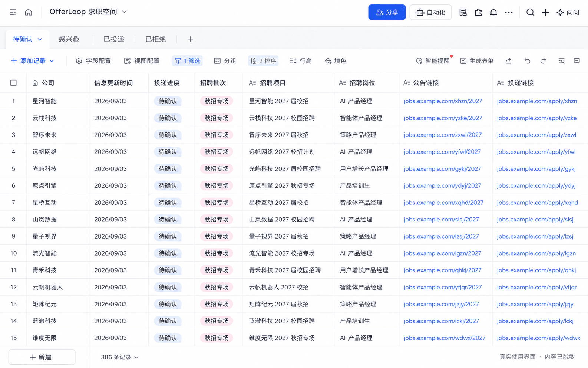588x368 pixels.
Task: Click 秋招专场 tag for 云栈科技
Action: click(217, 118)
